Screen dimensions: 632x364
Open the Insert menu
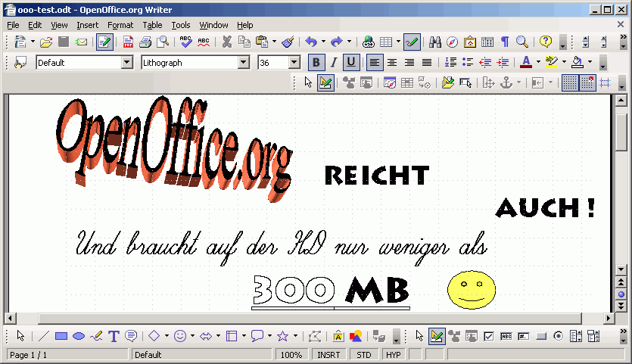(88, 25)
